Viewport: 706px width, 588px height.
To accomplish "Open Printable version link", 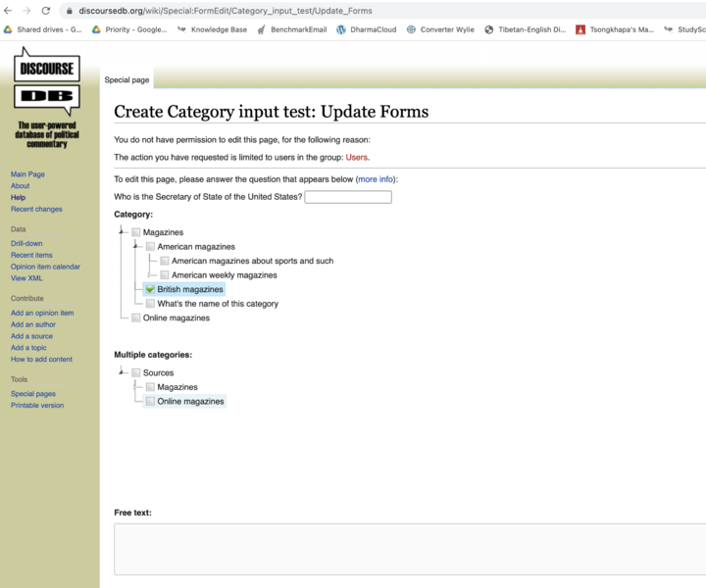I will point(37,406).
